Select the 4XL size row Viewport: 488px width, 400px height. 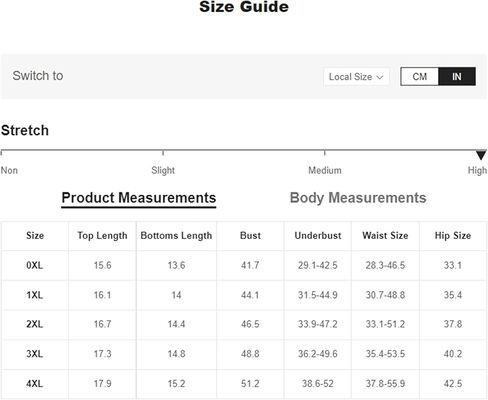244,384
